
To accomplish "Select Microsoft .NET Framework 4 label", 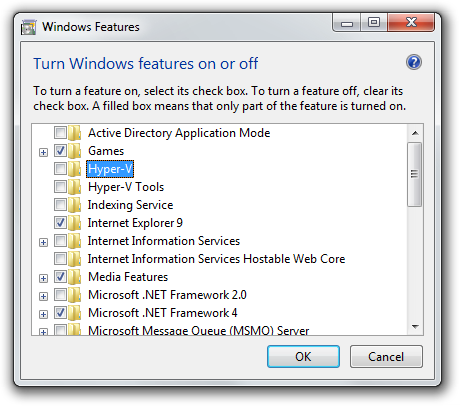I will [163, 313].
